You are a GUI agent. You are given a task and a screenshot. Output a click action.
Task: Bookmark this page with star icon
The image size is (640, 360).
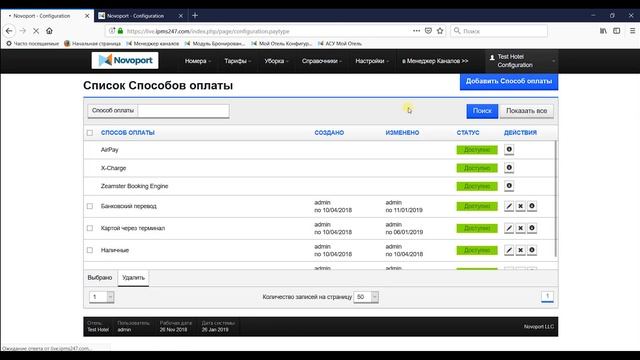[440, 31]
